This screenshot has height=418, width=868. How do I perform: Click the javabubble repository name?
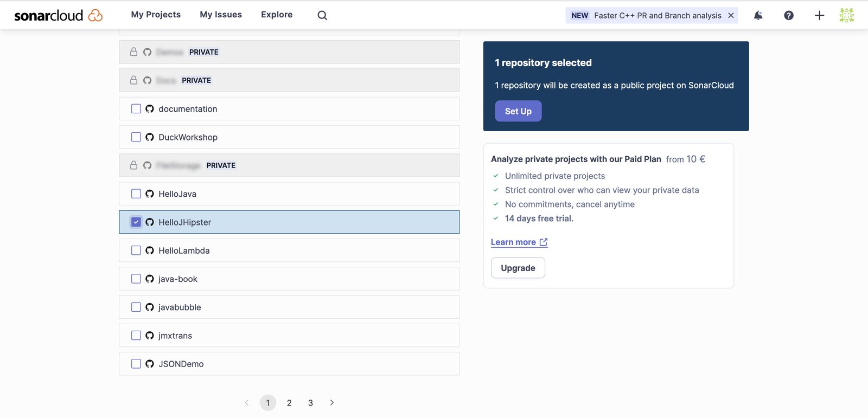(180, 307)
